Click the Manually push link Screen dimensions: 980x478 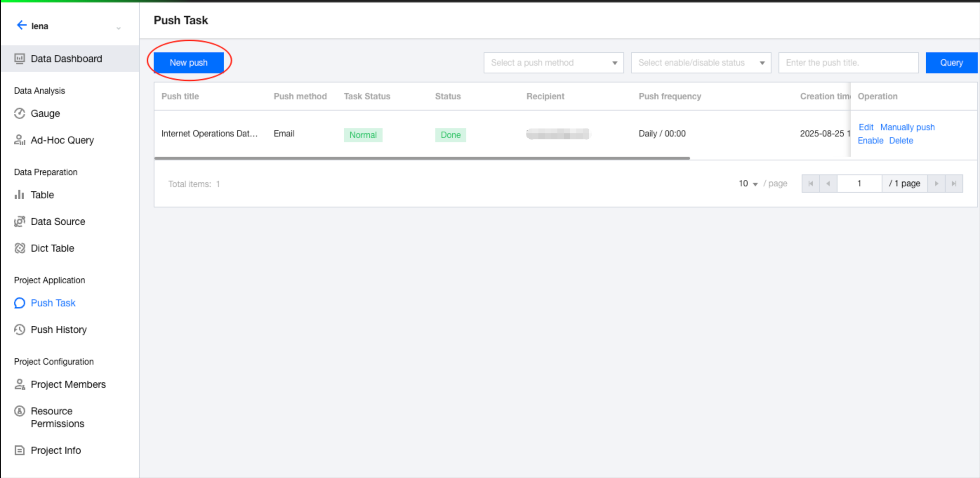pos(907,127)
